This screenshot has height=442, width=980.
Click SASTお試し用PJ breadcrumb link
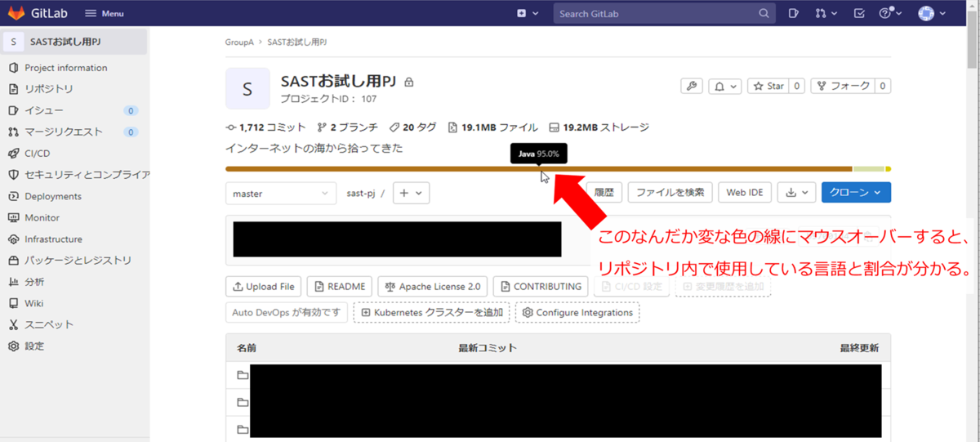[297, 42]
